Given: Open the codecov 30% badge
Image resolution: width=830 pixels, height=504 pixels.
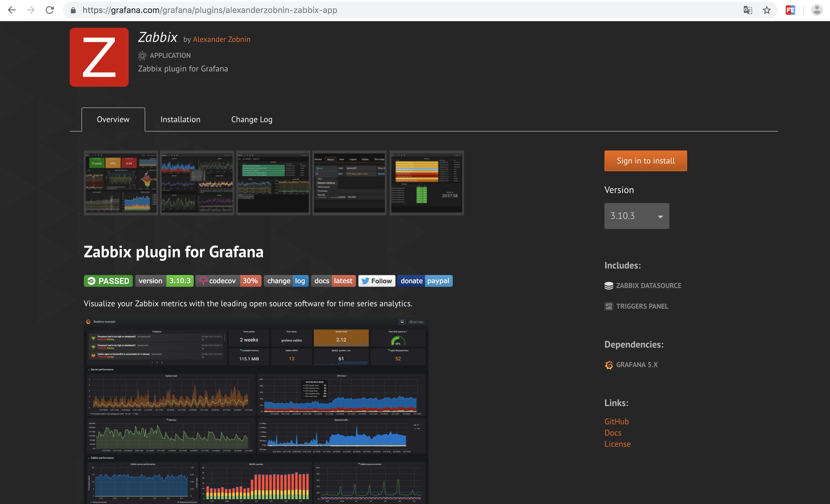Looking at the screenshot, I should [229, 281].
